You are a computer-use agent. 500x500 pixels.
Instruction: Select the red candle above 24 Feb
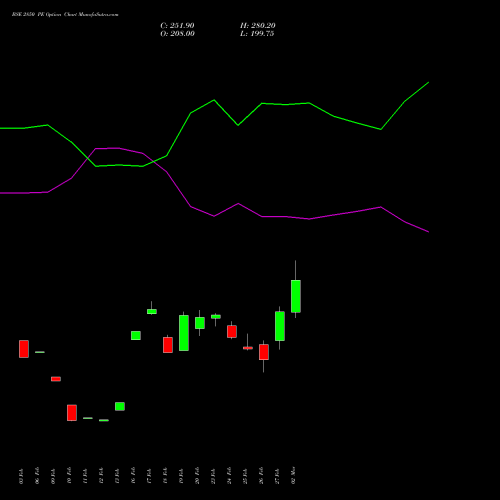[232, 331]
